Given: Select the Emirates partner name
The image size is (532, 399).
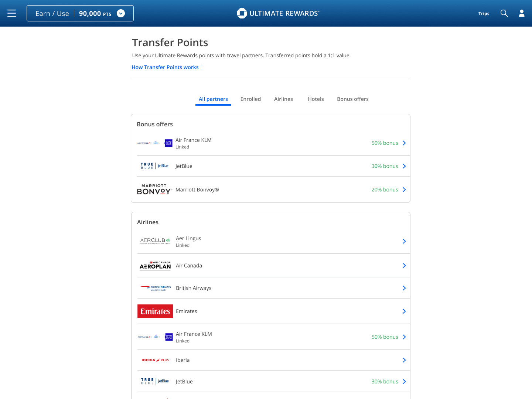Looking at the screenshot, I should pos(187,311).
